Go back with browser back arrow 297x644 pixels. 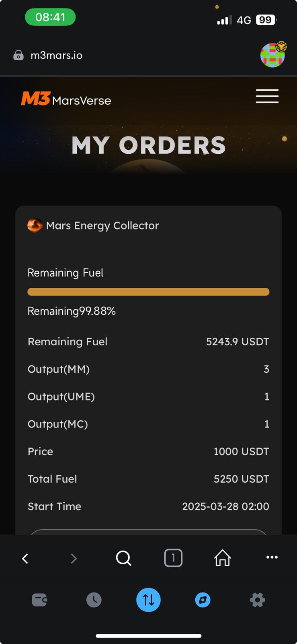pyautogui.click(x=25, y=558)
